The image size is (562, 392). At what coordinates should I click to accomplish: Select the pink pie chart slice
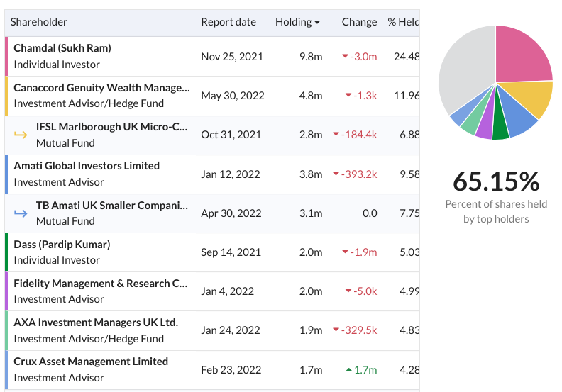pyautogui.click(x=518, y=57)
